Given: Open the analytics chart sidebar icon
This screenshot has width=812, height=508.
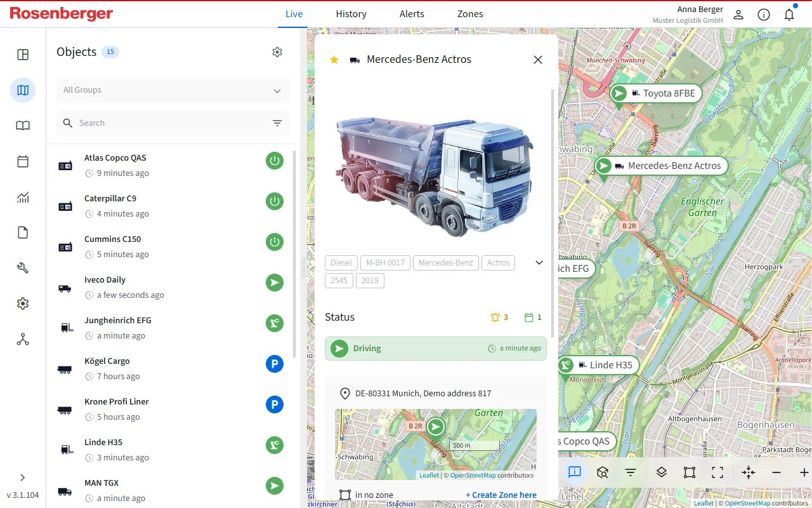Looking at the screenshot, I should (23, 197).
